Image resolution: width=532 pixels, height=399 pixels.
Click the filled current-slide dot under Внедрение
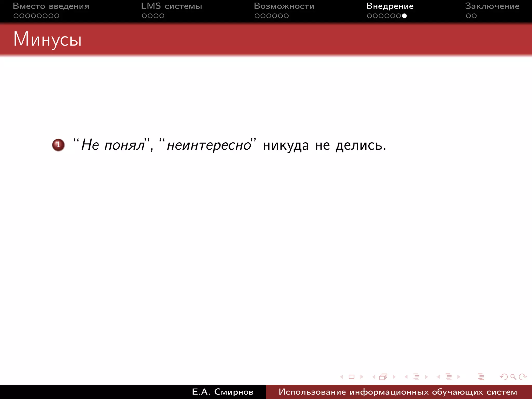coord(404,16)
